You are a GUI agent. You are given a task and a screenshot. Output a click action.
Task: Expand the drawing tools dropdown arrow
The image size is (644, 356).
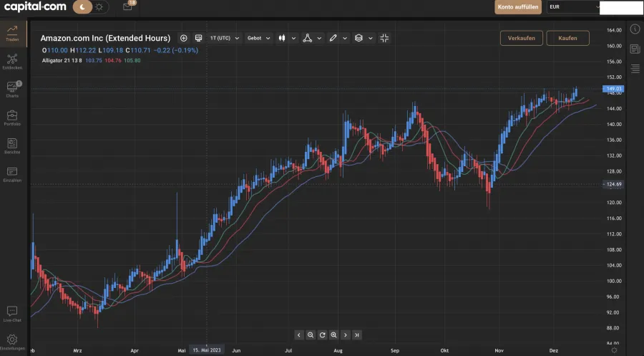[345, 38]
